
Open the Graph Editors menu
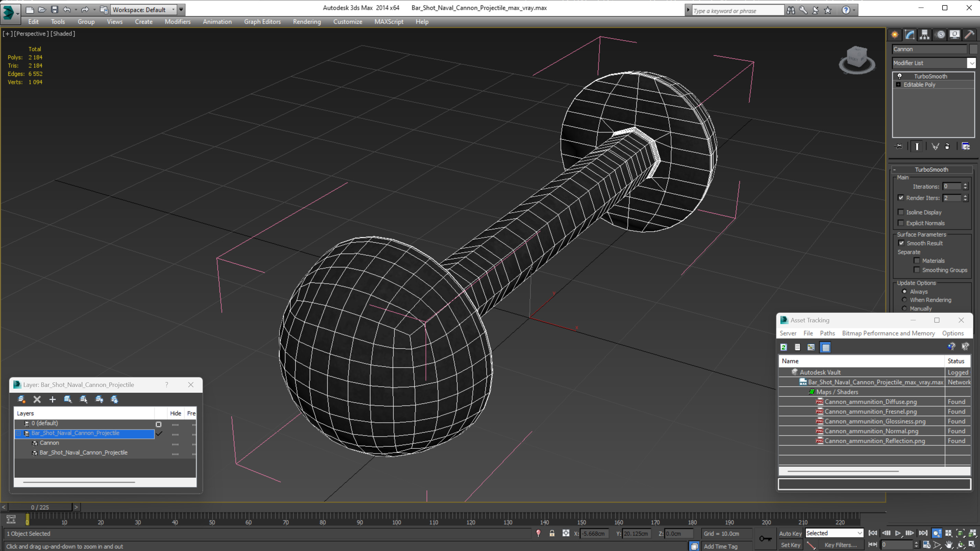pyautogui.click(x=262, y=22)
